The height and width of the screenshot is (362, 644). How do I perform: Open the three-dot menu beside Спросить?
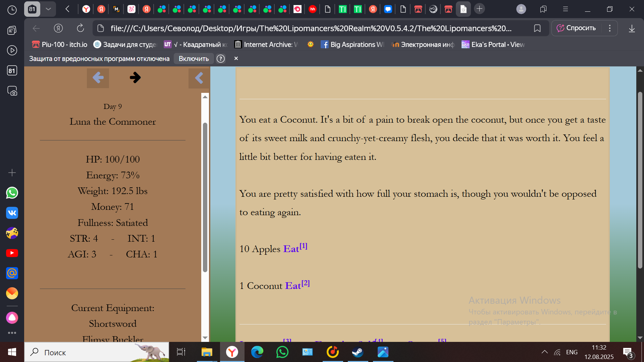click(610, 28)
